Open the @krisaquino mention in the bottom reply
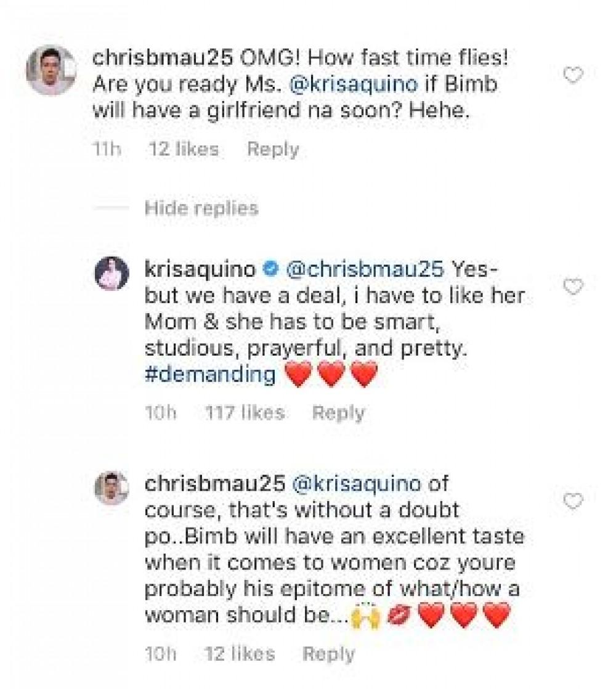 pos(354,484)
